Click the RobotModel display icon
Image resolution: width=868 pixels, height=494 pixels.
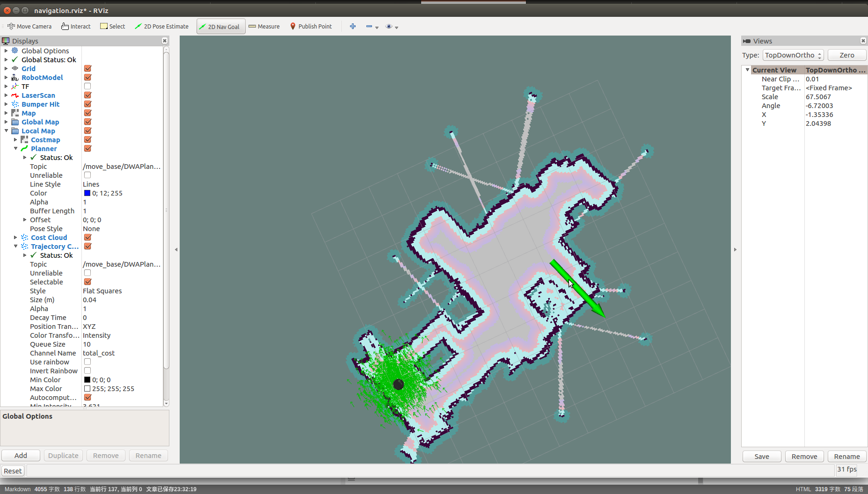(15, 77)
